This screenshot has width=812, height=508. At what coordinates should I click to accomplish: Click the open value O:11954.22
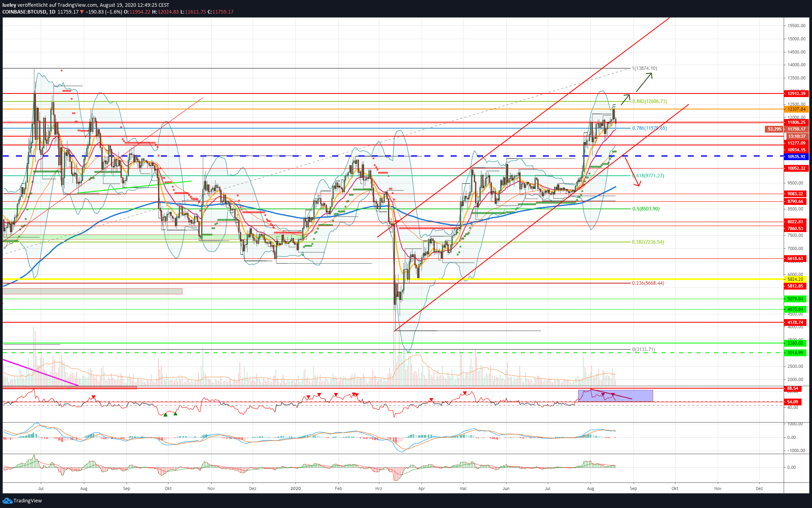pos(137,12)
